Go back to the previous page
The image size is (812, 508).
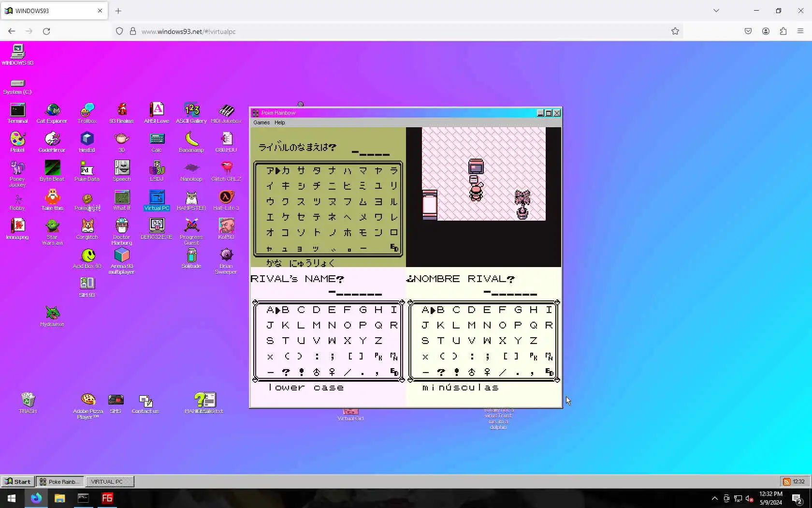[x=12, y=31]
